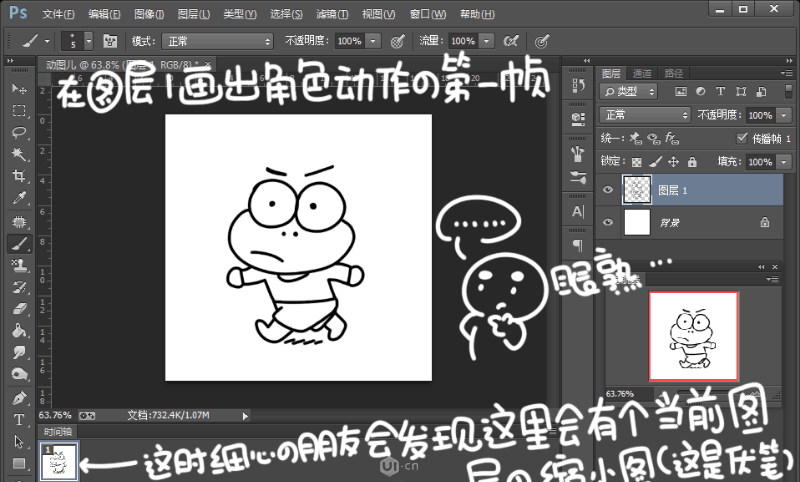Filter layers by pixel layer icon
This screenshot has width=800, height=482.
click(681, 91)
